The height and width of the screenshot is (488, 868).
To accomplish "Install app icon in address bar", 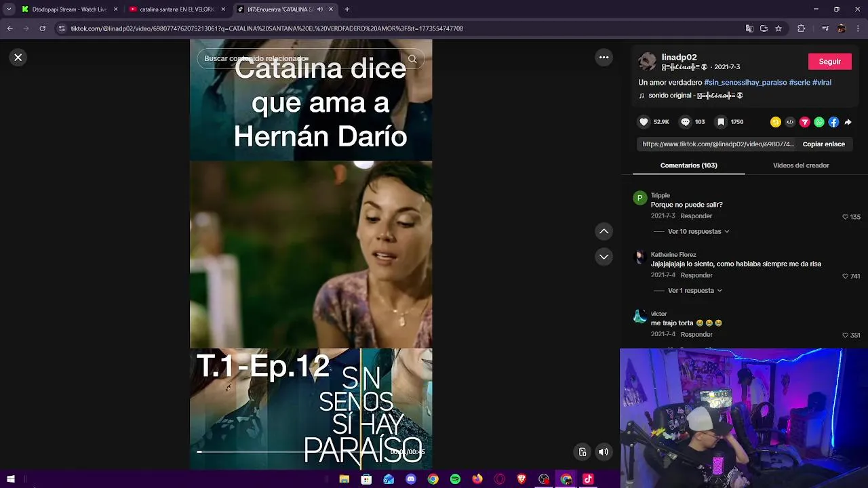I will tap(764, 28).
